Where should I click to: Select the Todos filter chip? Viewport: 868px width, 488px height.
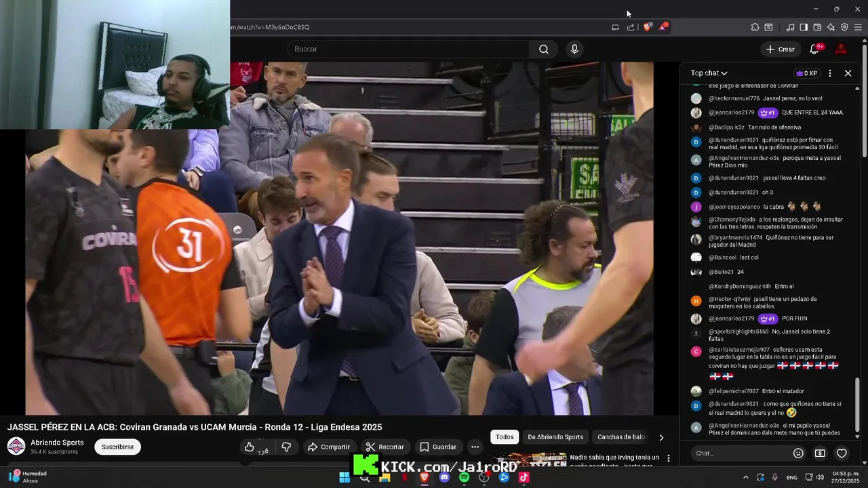click(505, 437)
